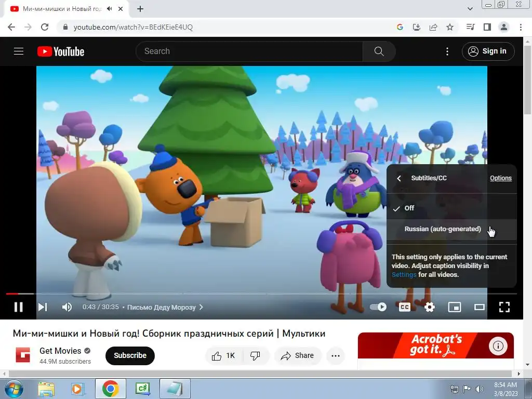Click the vertical page scrollbar
This screenshot has height=399, width=532.
click(528, 79)
